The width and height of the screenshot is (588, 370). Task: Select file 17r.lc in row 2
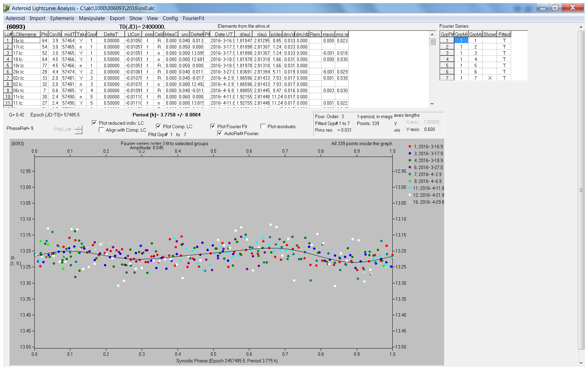[26, 47]
